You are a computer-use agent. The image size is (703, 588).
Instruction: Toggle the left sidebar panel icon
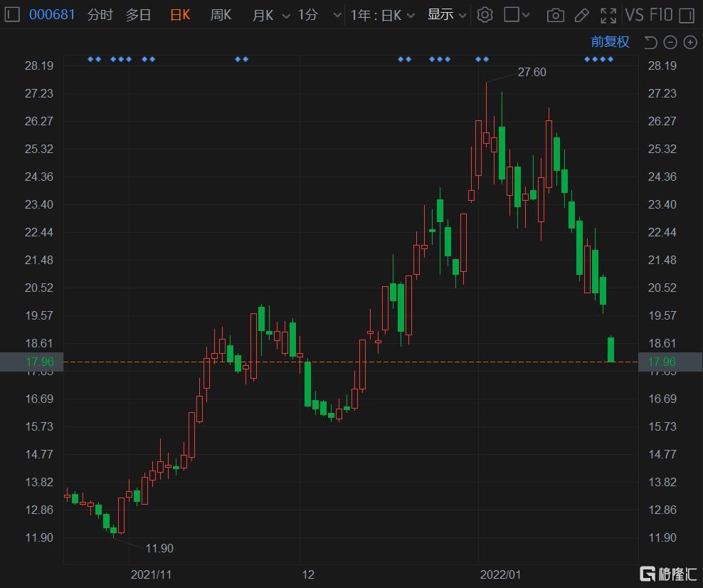[x=12, y=15]
